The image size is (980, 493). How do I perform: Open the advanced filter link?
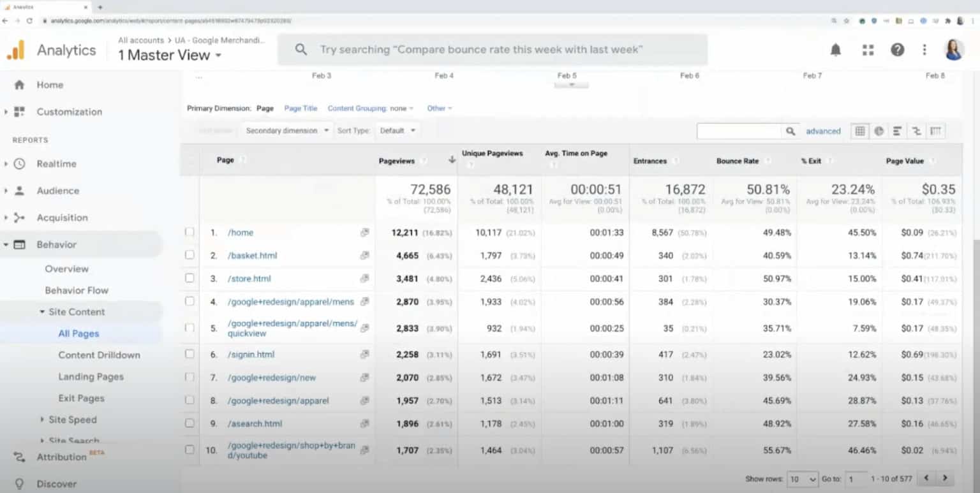[x=823, y=131]
